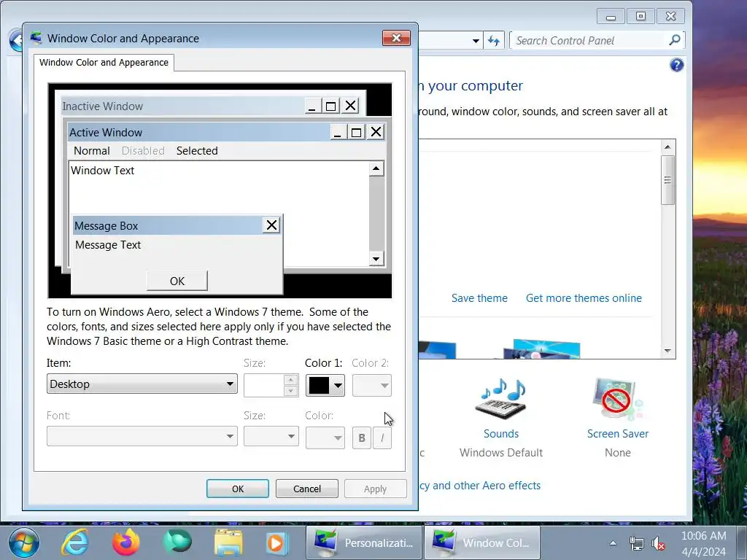Open the Item dropdown showing Desktop
The height and width of the screenshot is (560, 747).
142,384
